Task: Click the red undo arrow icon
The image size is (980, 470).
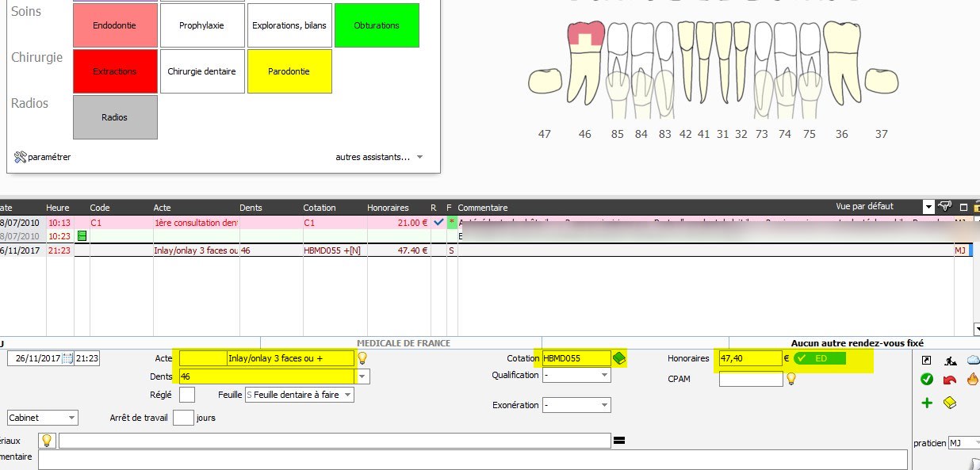Action: pos(950,380)
